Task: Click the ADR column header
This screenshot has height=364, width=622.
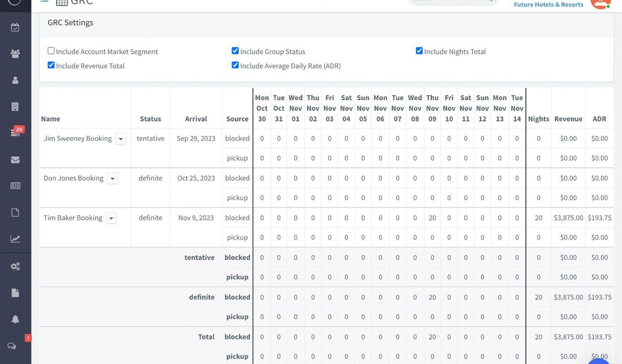Action: 599,119
